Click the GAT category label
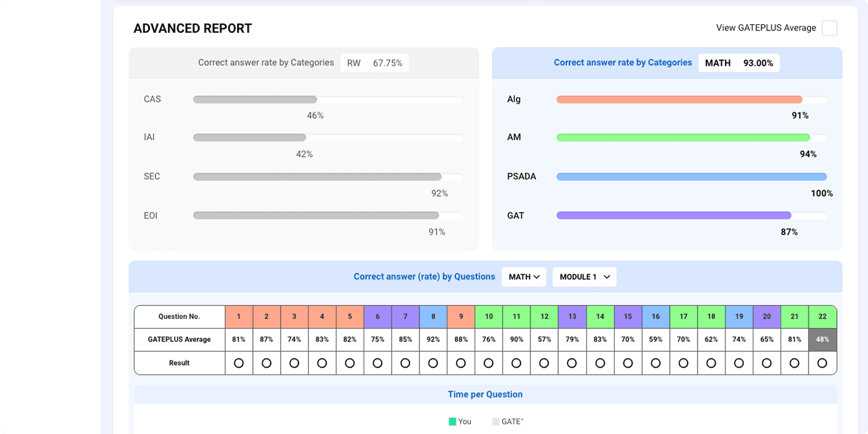The height and width of the screenshot is (434, 868). [x=514, y=215]
